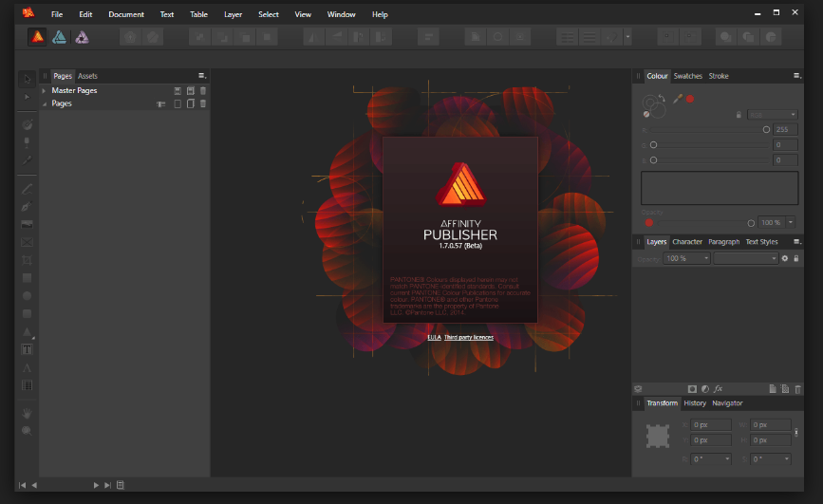
Task: Add an adjustment layer via the half-circle icon
Action: [705, 389]
